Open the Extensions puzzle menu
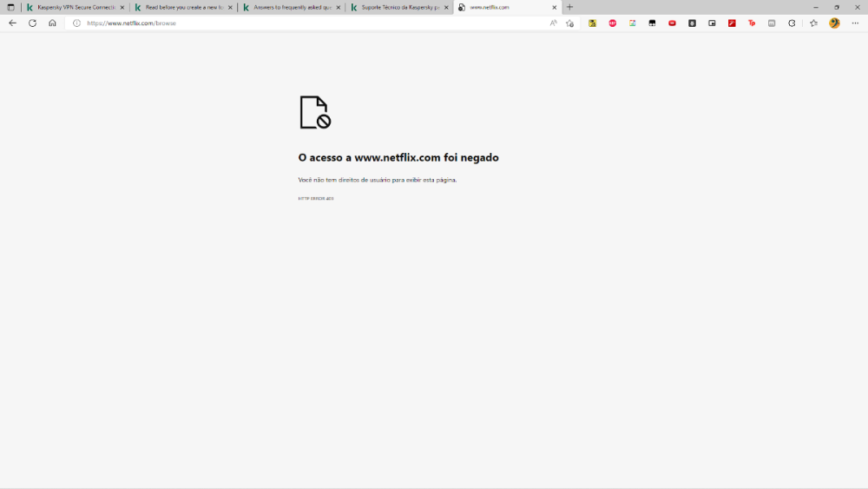Screen dimensions: 868x489 click(x=792, y=23)
